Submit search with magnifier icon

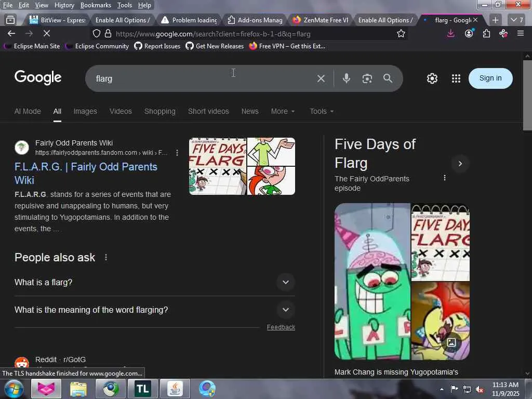coord(388,78)
